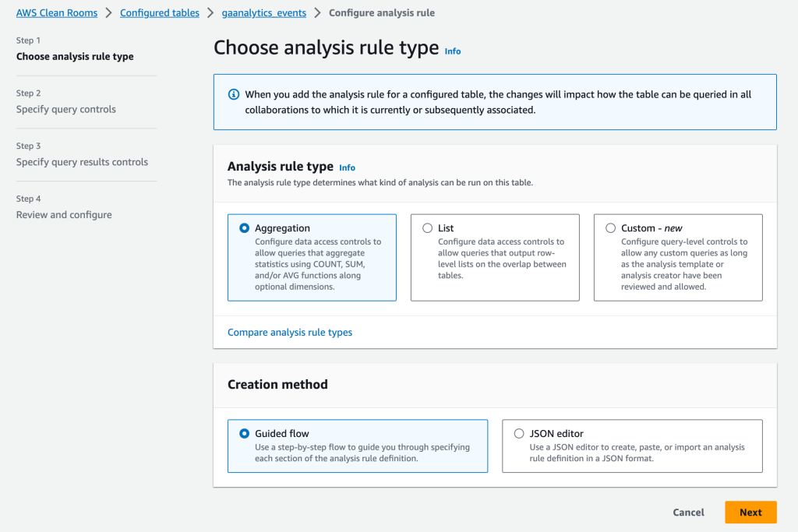Screen dimensions: 798x532
Task: Open the Configured tables breadcrumb
Action: (159, 12)
